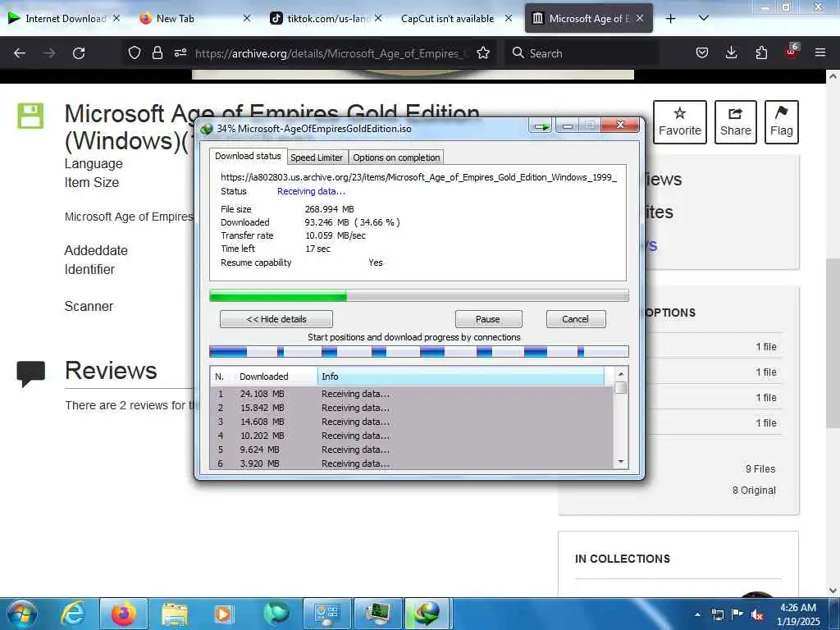Select the Download status tab
This screenshot has height=630, width=840.
click(248, 156)
